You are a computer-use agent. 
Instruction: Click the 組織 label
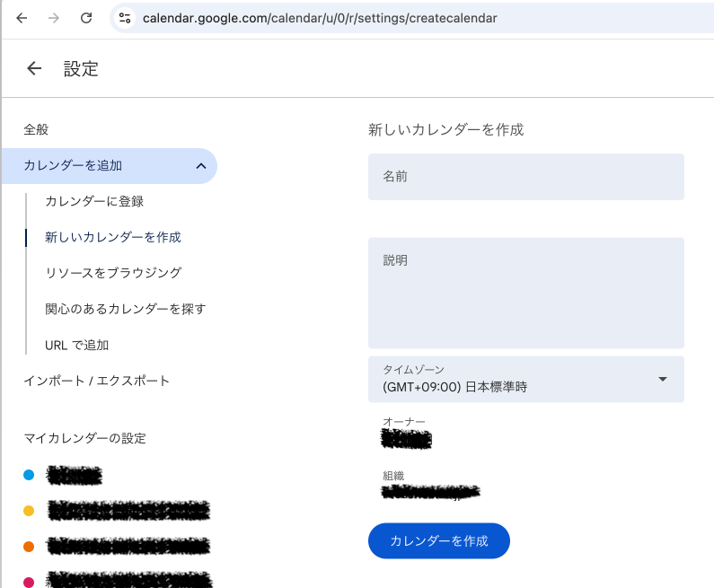point(393,476)
